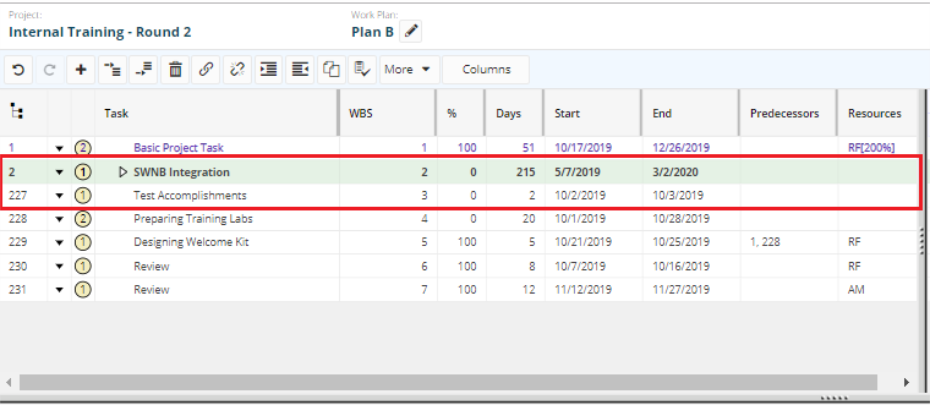The height and width of the screenshot is (405, 930).
Task: Click the Start column header
Action: (x=567, y=114)
